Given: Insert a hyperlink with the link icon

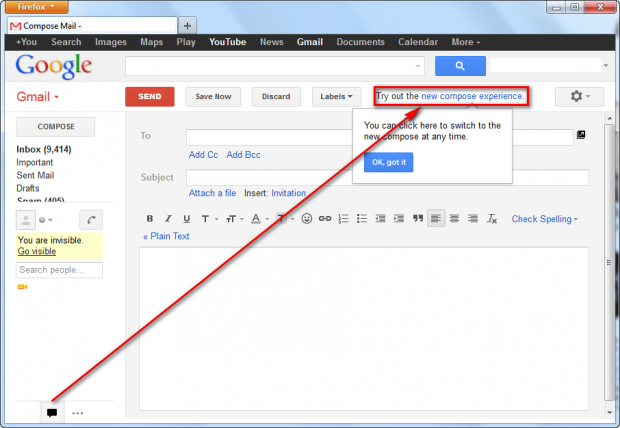Looking at the screenshot, I should click(325, 218).
